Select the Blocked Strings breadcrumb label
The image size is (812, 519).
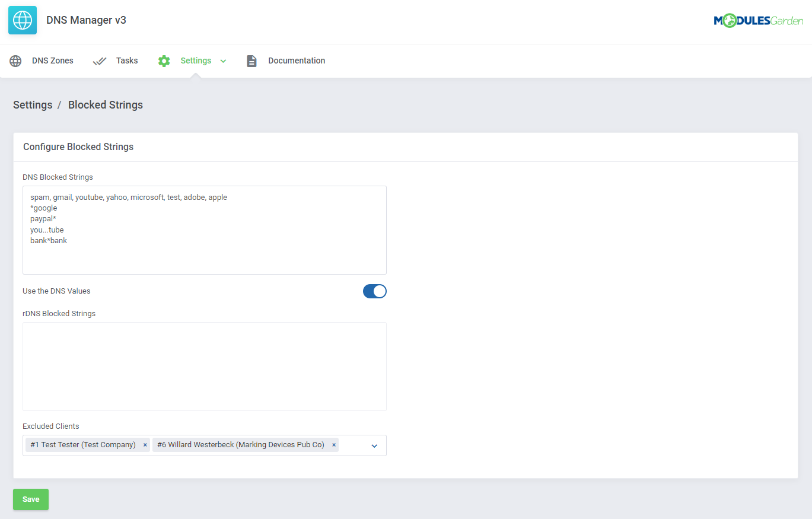tap(105, 104)
